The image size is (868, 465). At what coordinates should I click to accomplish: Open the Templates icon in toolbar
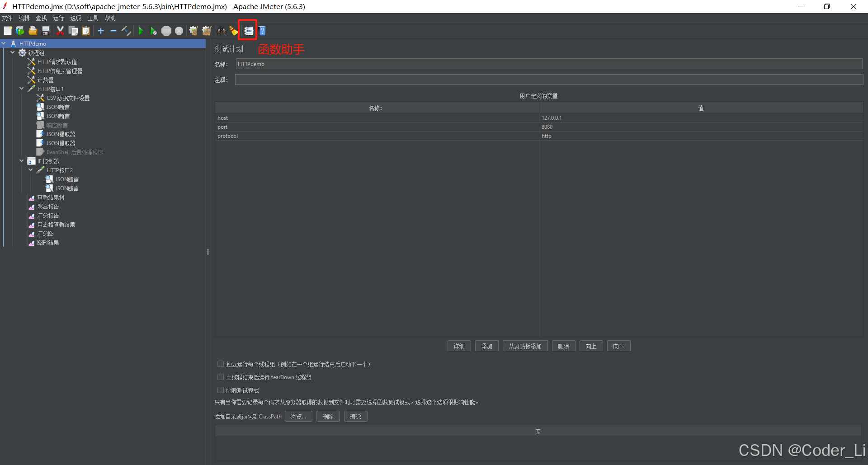coord(20,31)
